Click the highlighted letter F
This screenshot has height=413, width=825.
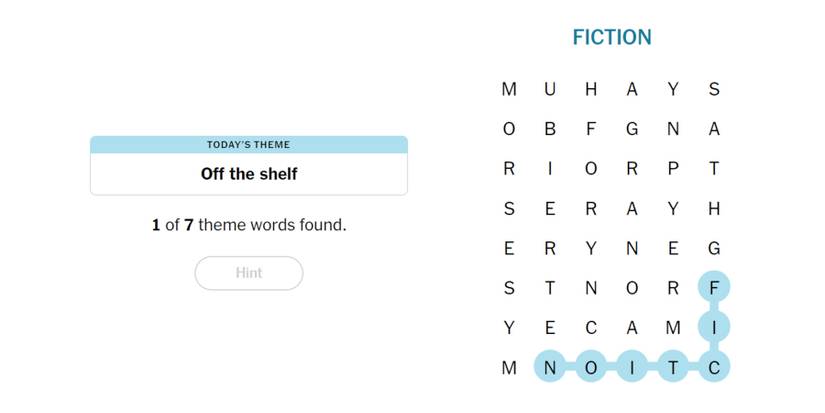coord(714,288)
